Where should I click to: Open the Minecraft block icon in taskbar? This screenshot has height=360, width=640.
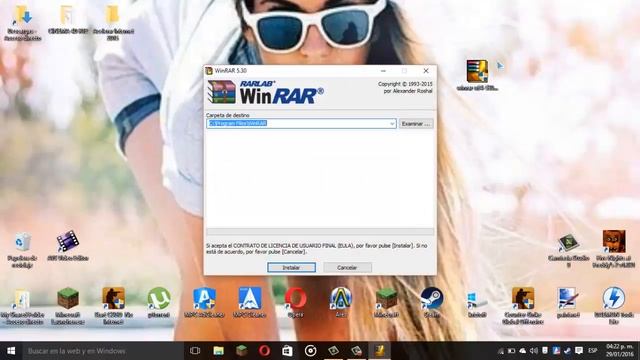coord(241,351)
